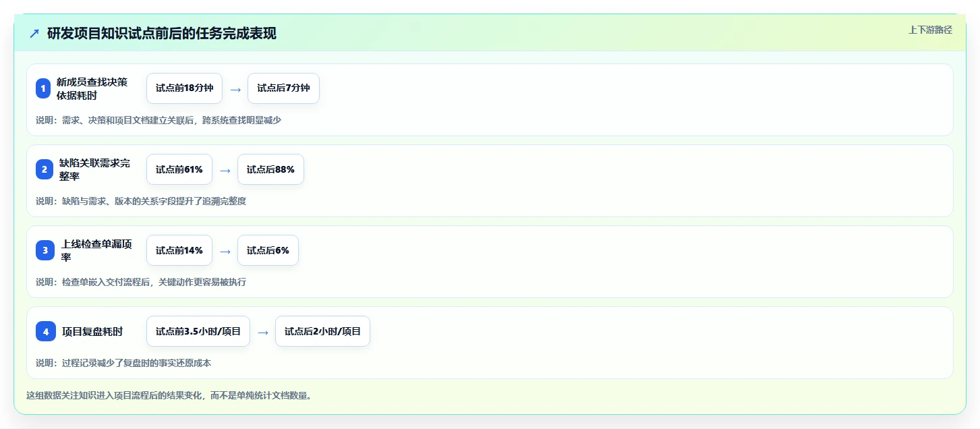Select the 试点前61% chip

[179, 169]
